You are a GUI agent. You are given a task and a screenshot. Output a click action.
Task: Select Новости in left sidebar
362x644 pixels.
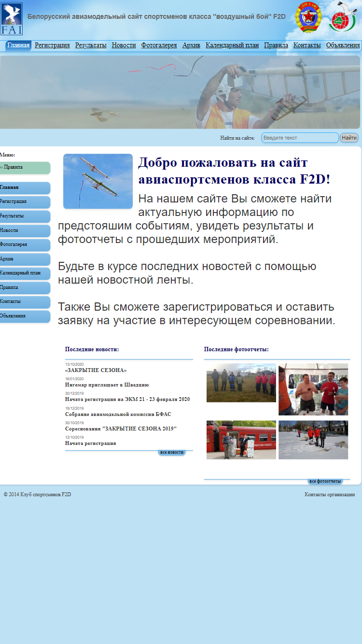coord(25,230)
